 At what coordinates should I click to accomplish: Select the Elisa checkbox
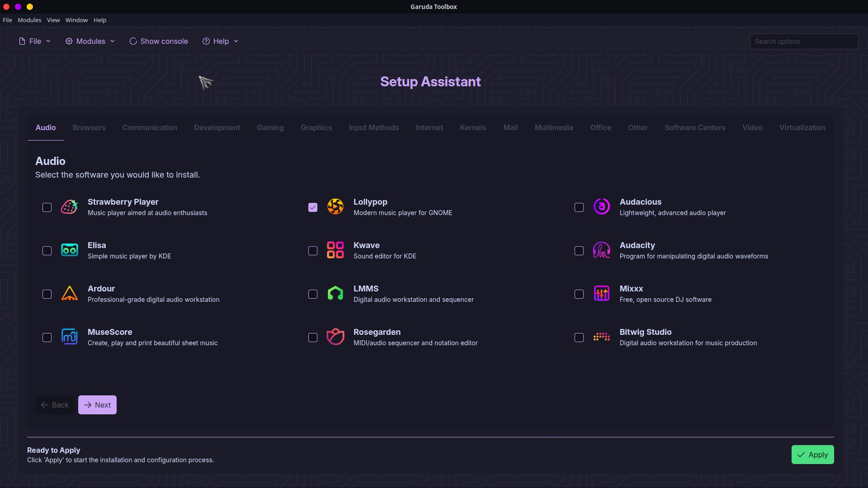coord(47,251)
